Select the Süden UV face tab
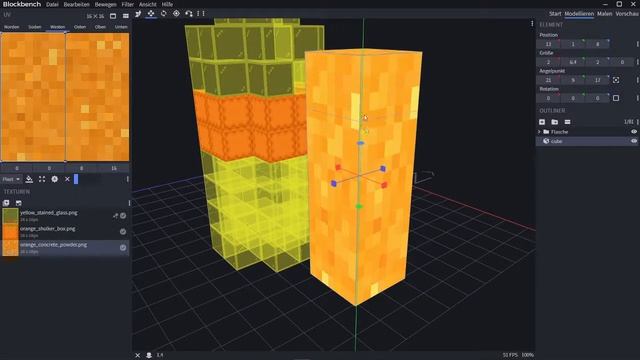The height and width of the screenshot is (360, 640). click(x=35, y=27)
